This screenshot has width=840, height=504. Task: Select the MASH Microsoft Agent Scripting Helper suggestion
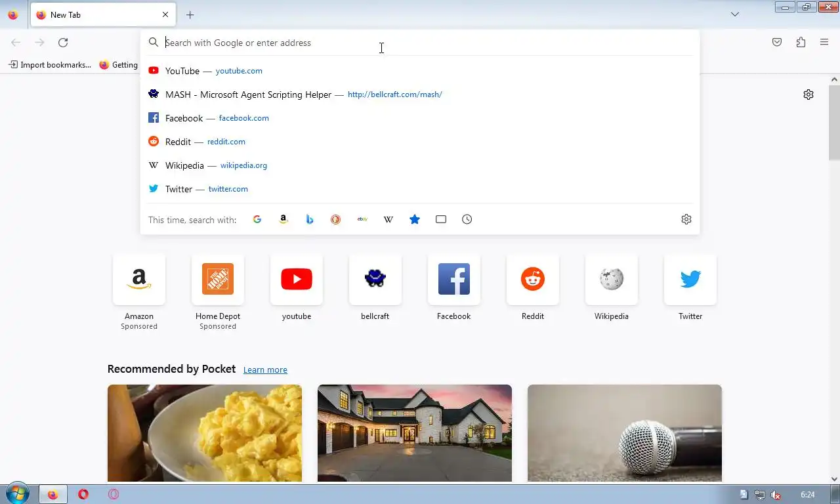[x=420, y=94]
